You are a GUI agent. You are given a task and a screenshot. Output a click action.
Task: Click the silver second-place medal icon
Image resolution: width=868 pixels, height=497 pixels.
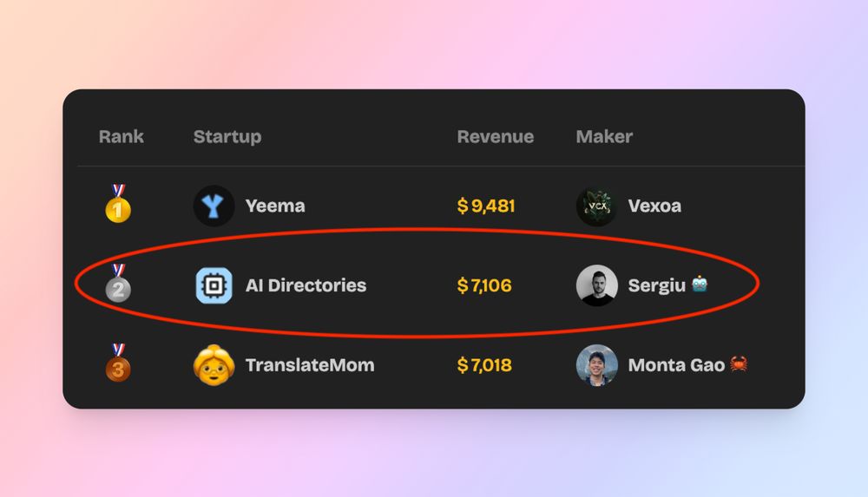[x=118, y=284]
